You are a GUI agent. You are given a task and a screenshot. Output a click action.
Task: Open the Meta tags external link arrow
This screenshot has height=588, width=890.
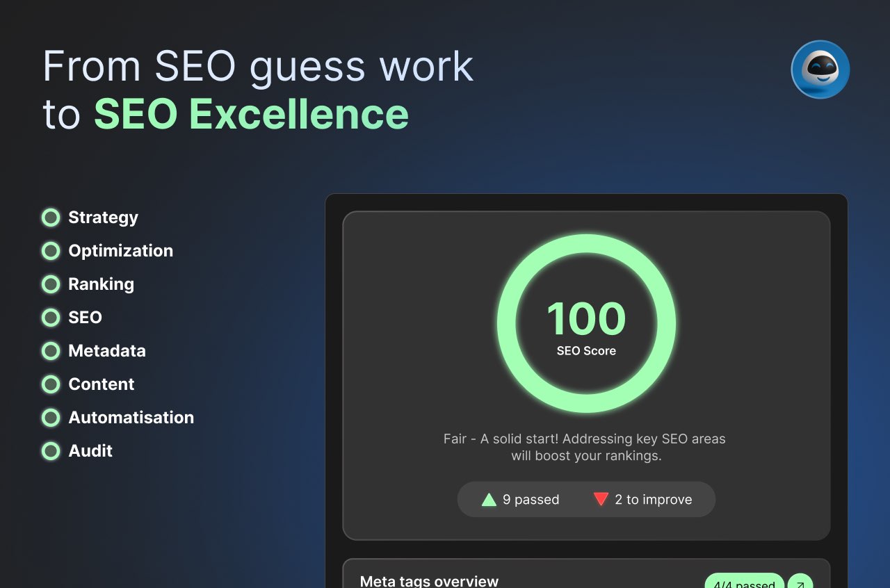pyautogui.click(x=800, y=583)
